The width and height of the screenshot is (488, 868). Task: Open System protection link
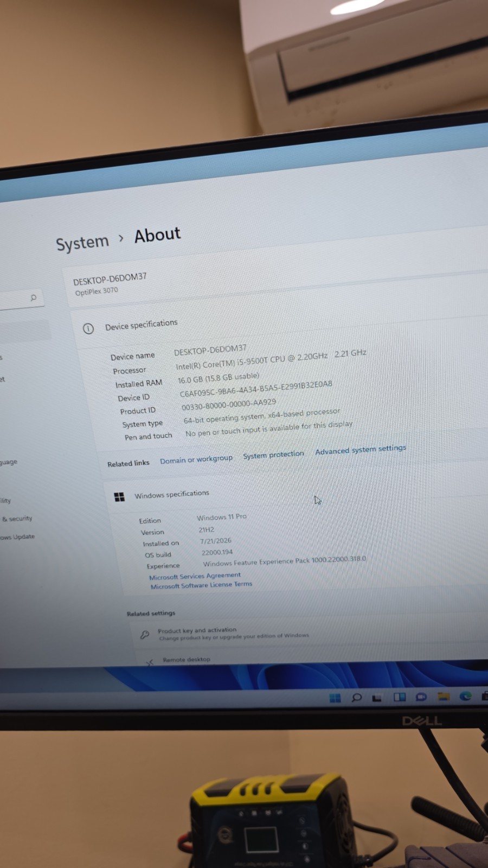(273, 455)
